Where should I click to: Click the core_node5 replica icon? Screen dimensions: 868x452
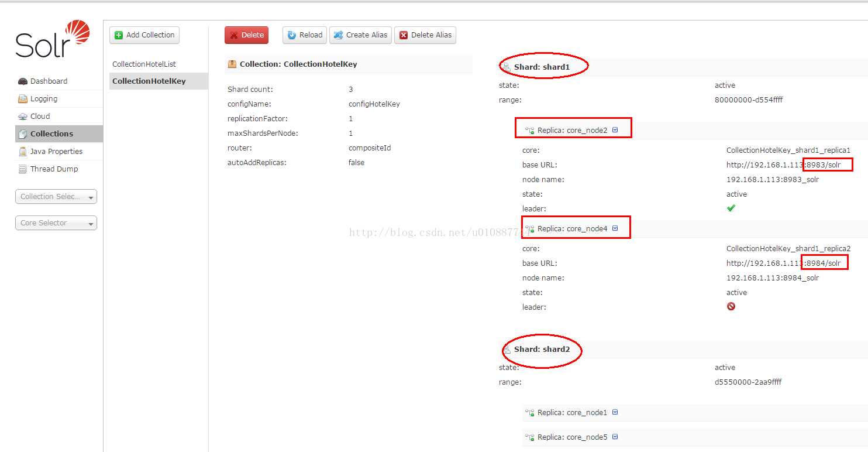tap(530, 437)
